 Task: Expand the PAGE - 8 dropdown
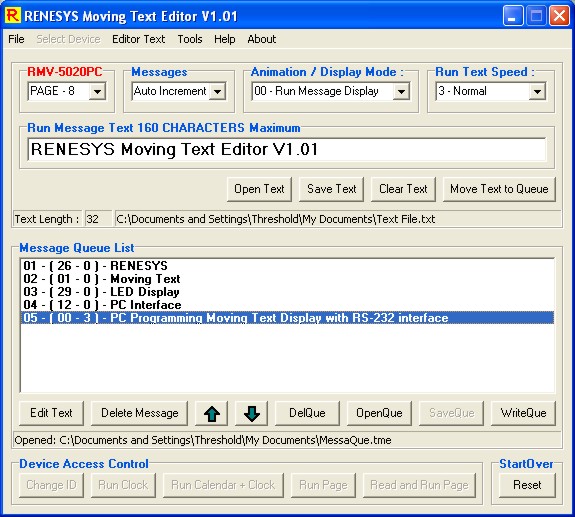(98, 91)
